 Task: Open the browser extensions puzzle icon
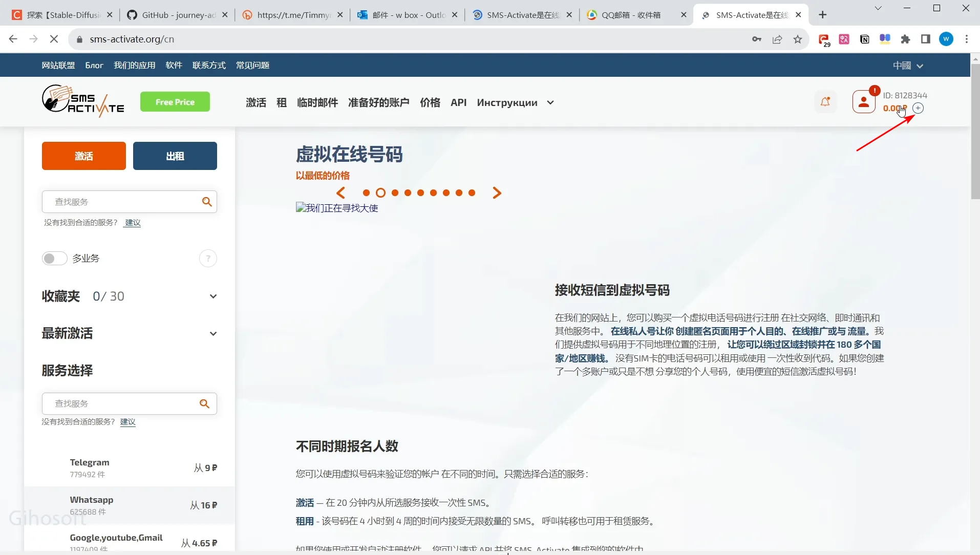[905, 39]
